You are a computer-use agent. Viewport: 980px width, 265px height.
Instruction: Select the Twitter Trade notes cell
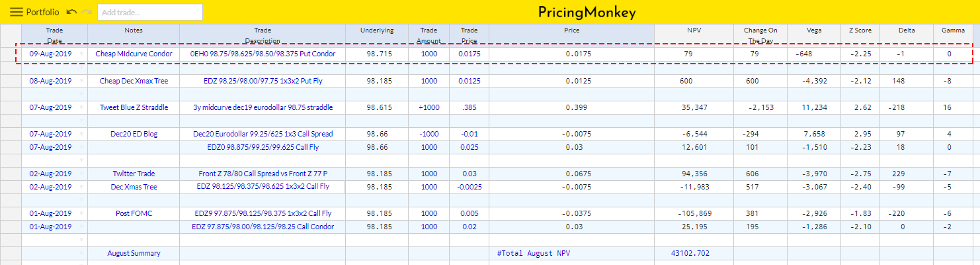(x=134, y=174)
